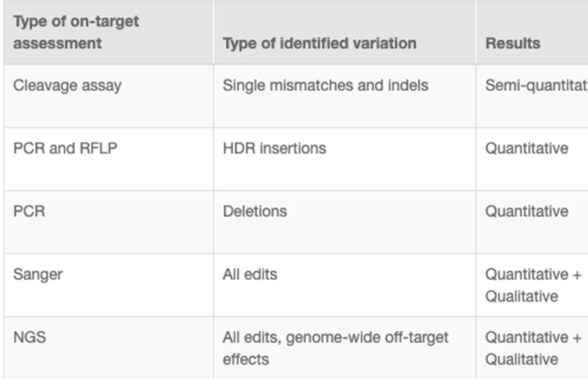This screenshot has width=588, height=379.
Task: Click the Quantitative result in Deletions row
Action: (x=527, y=211)
